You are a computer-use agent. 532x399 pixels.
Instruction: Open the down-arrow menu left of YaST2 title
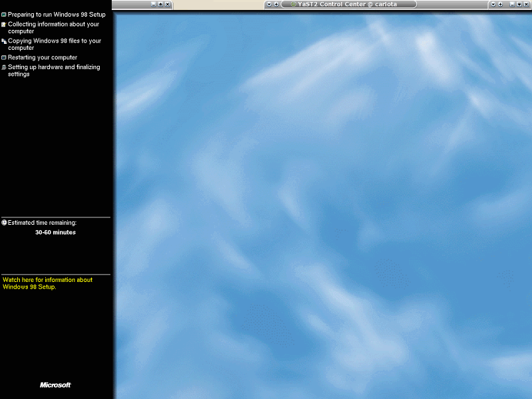269,4
